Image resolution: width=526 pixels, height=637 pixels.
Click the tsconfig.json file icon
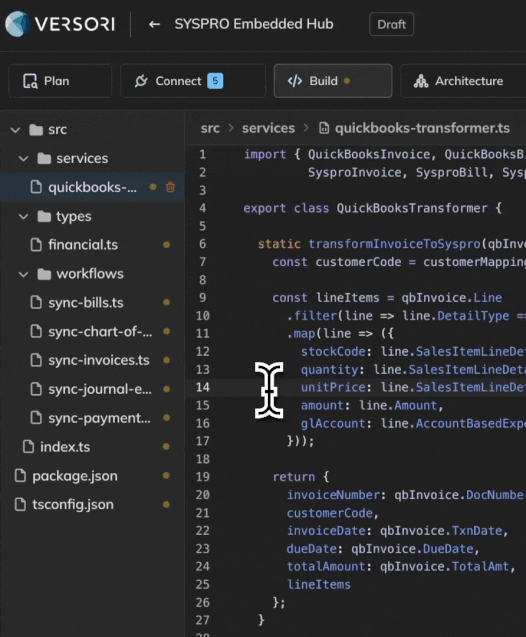point(20,505)
